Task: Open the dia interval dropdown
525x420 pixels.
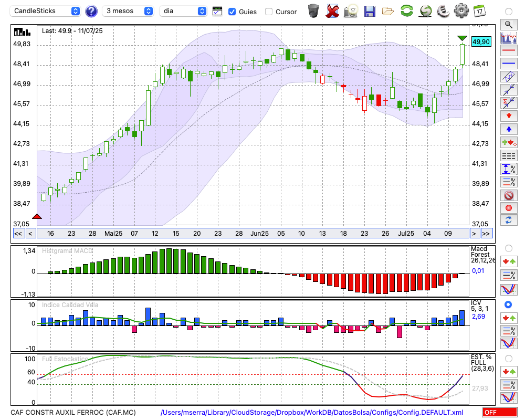Action: [183, 11]
